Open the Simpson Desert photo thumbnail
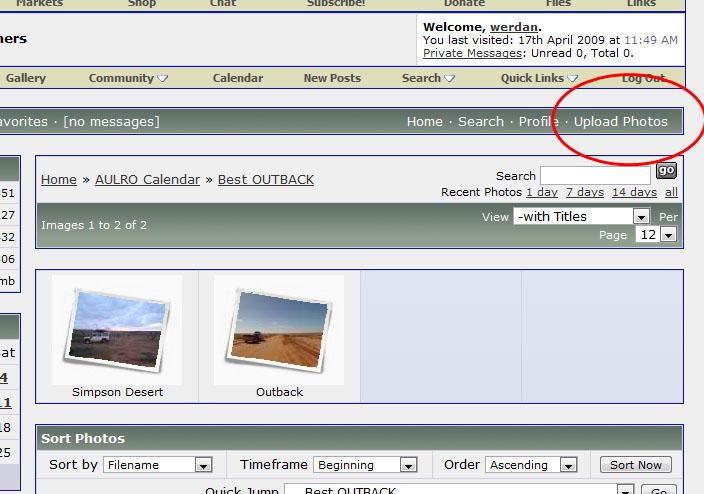 point(117,329)
